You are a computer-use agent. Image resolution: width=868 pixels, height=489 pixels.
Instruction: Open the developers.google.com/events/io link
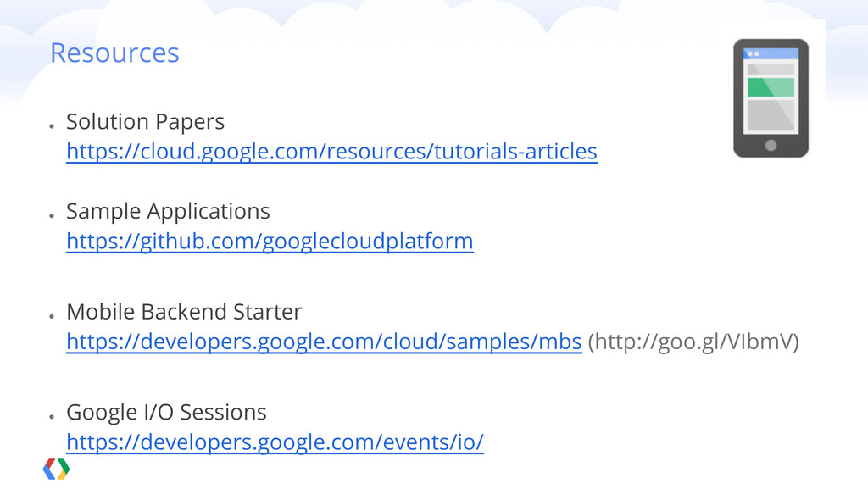(x=275, y=442)
